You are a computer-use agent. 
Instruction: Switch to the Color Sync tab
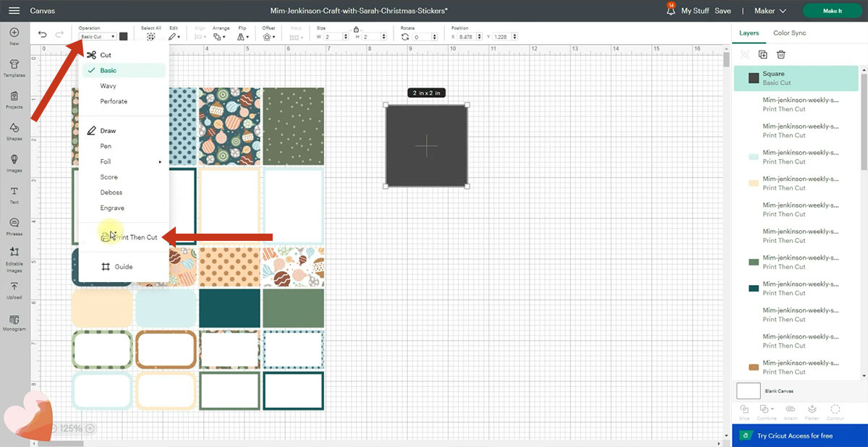coord(789,33)
